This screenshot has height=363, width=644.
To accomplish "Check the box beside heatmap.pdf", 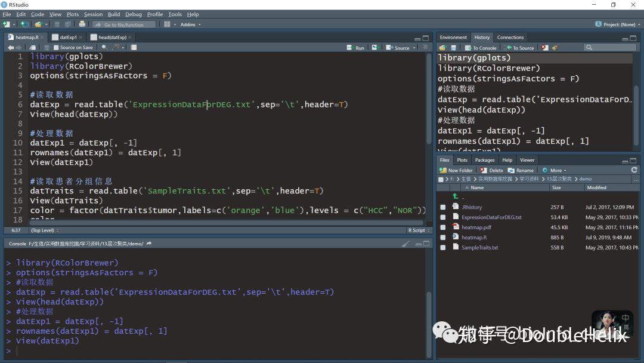I will [442, 227].
